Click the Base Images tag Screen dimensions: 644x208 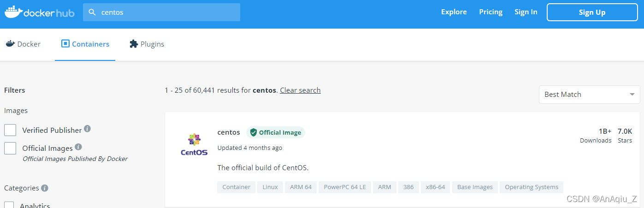point(475,187)
